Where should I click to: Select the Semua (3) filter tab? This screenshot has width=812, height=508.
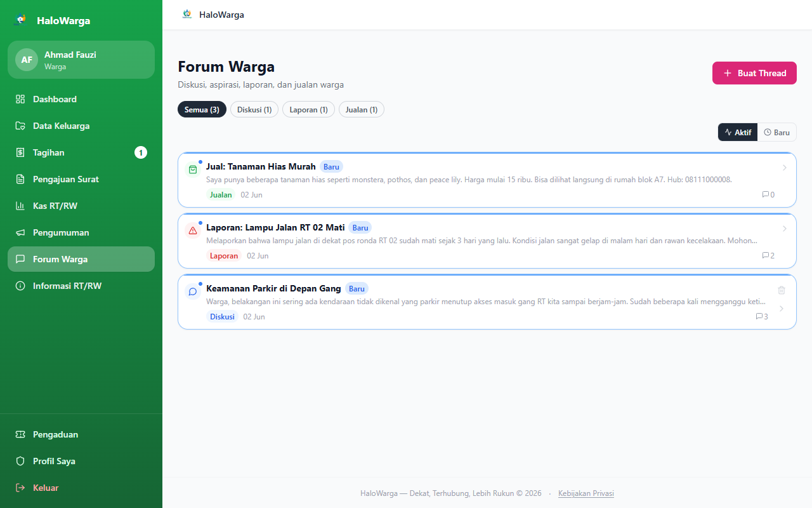click(202, 110)
